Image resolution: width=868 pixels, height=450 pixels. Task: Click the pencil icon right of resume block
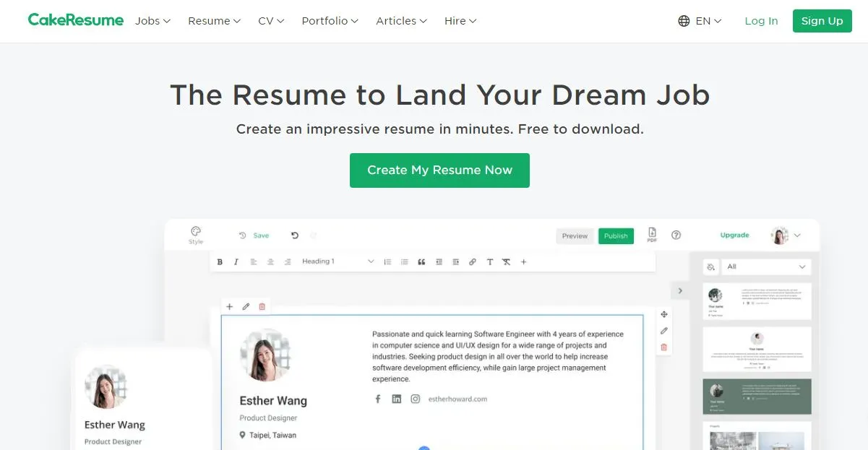coord(664,331)
